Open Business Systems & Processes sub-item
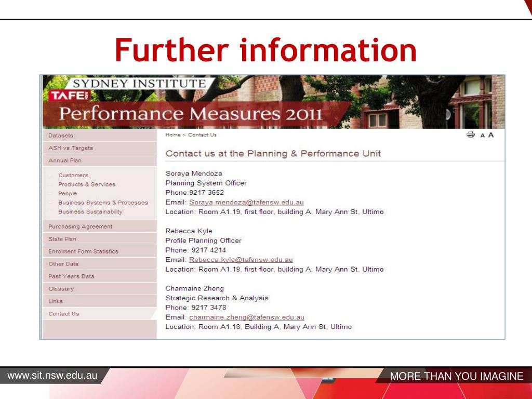The height and width of the screenshot is (399, 532). pos(103,203)
